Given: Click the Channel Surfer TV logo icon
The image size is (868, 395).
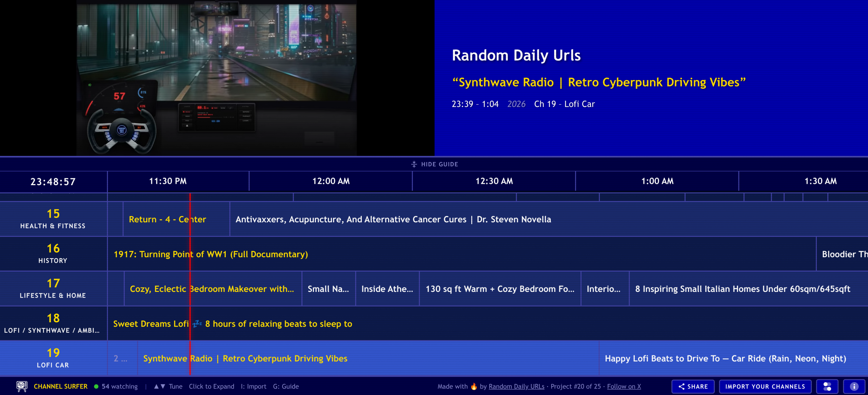Looking at the screenshot, I should [22, 386].
